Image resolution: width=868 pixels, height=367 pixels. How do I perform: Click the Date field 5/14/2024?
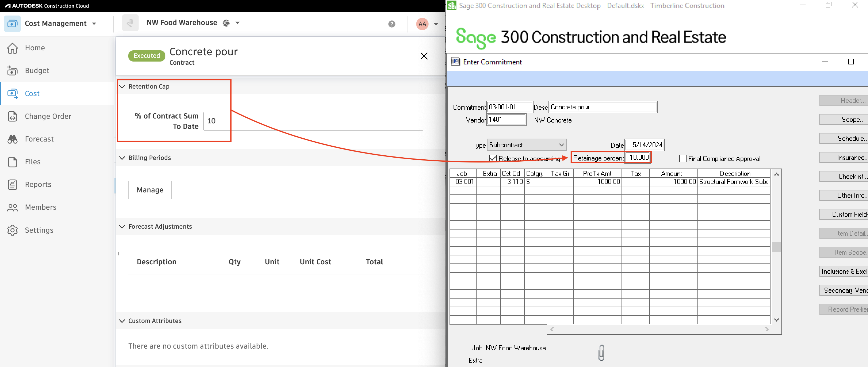coord(644,145)
